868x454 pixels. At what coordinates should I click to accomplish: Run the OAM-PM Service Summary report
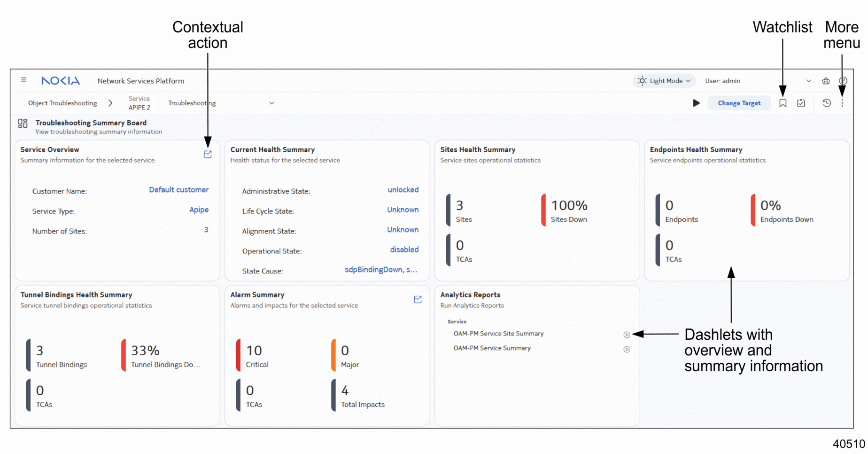pyautogui.click(x=627, y=349)
